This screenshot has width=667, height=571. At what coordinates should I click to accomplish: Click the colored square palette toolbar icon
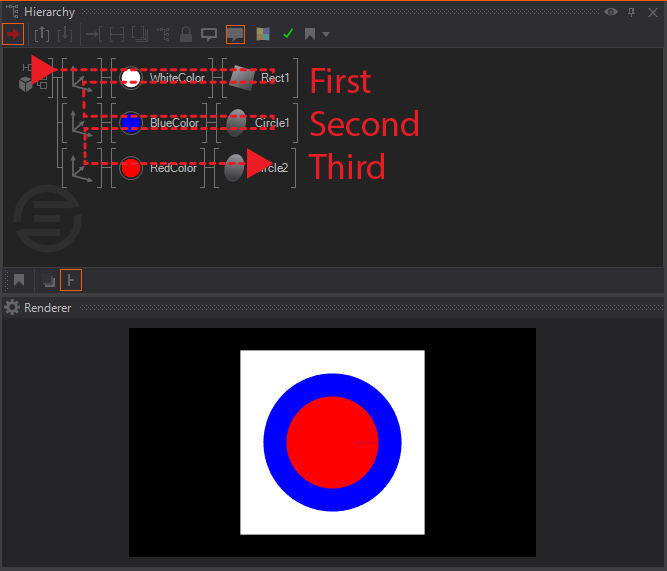coord(263,34)
